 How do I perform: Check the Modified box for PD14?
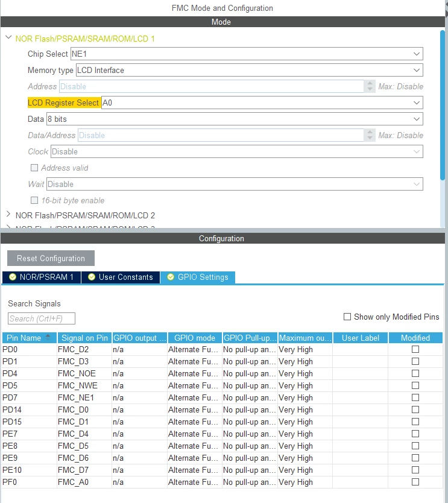coord(415,410)
